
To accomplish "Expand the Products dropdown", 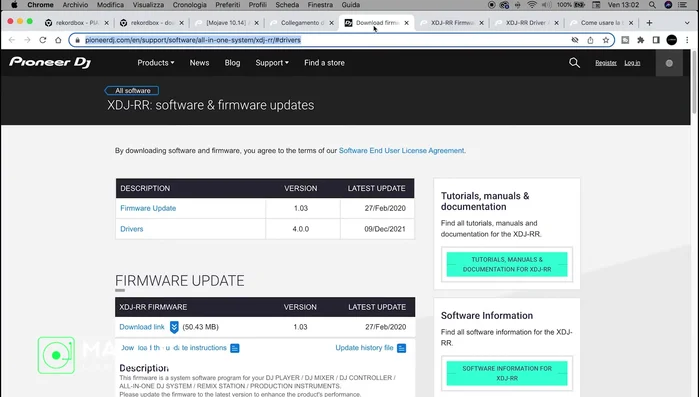I will (x=156, y=63).
